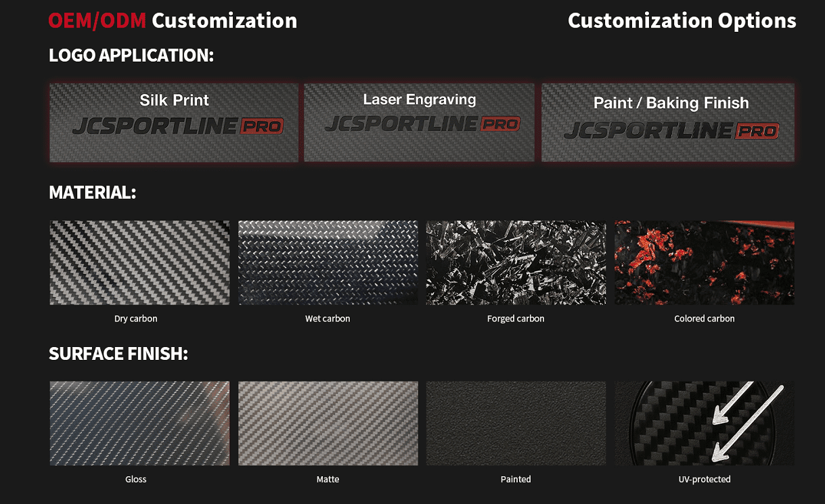The width and height of the screenshot is (825, 504).
Task: Select the Gloss surface finish image
Action: tap(139, 423)
